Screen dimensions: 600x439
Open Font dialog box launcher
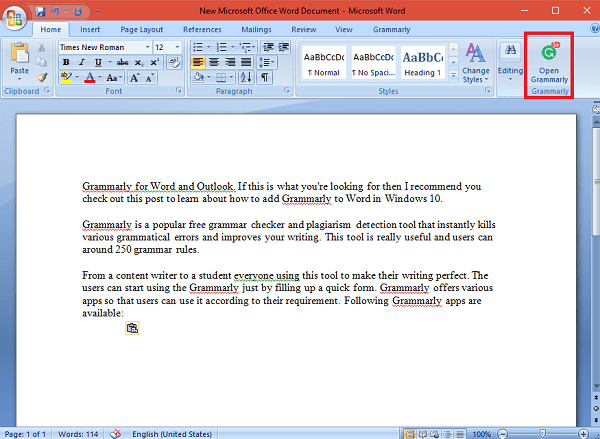pos(178,91)
